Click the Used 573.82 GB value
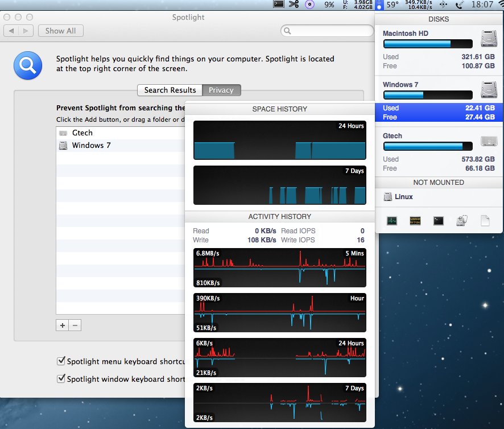 [478, 159]
